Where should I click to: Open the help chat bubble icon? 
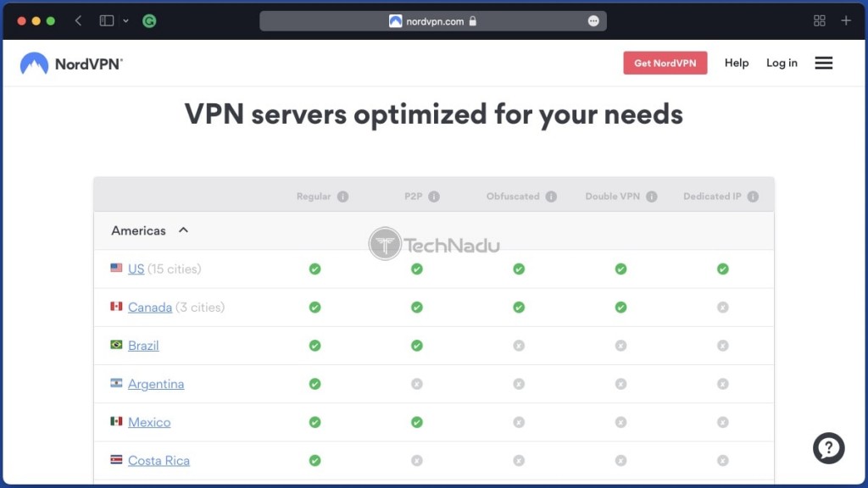click(828, 447)
